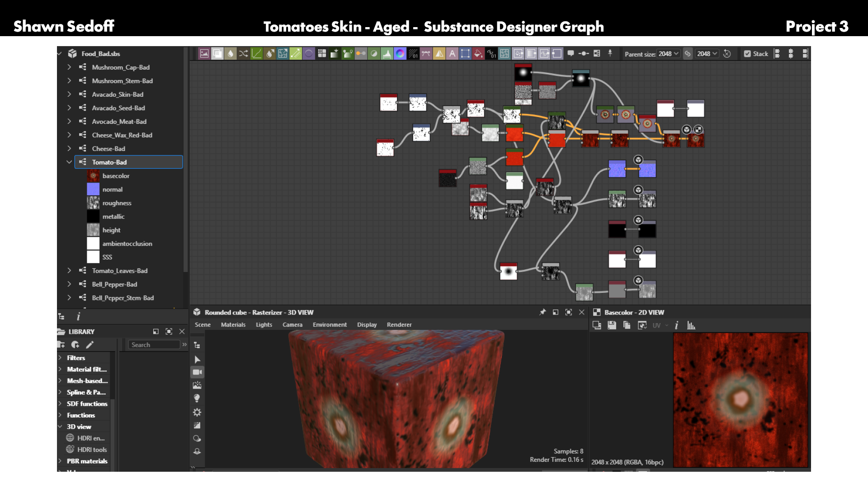Add a Channel Shuffle node (crossed arrows icon)
The height and width of the screenshot is (488, 868).
click(244, 54)
